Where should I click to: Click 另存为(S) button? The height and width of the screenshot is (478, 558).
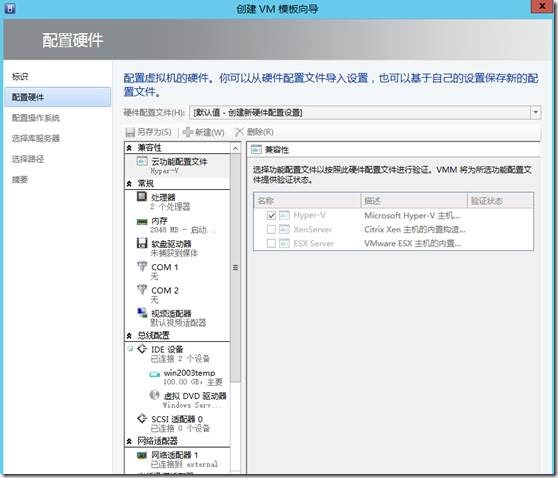point(148,132)
